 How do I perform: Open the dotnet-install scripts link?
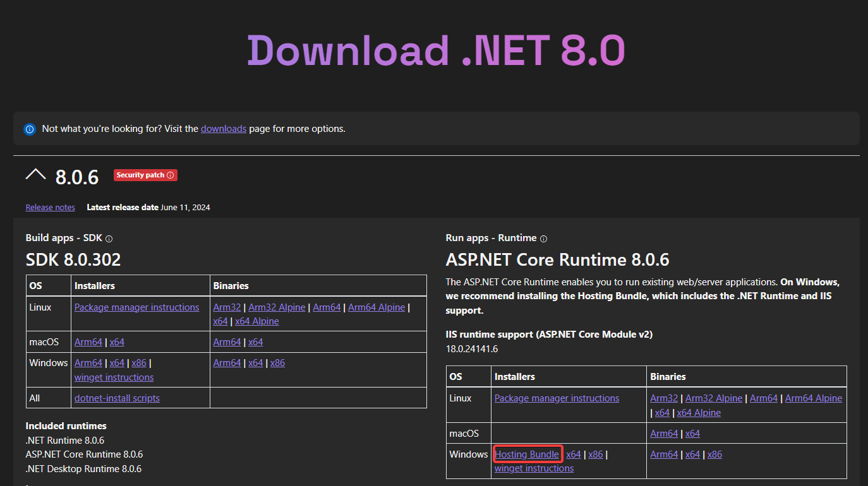click(117, 398)
